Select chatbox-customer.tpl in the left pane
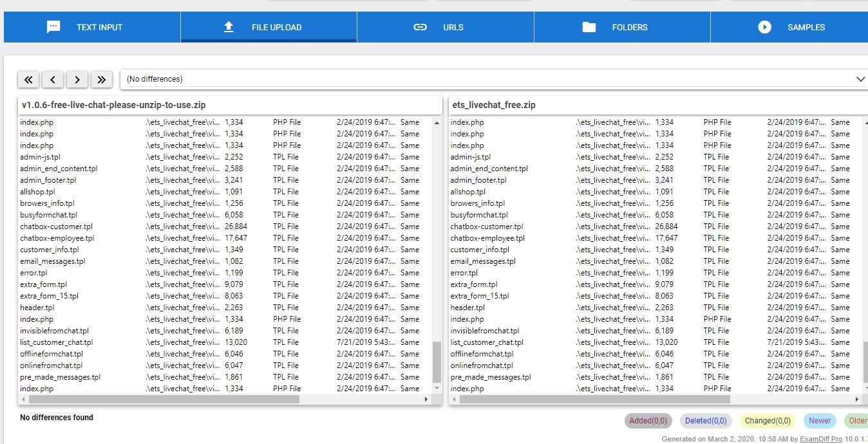The width and height of the screenshot is (868, 444). coord(56,227)
